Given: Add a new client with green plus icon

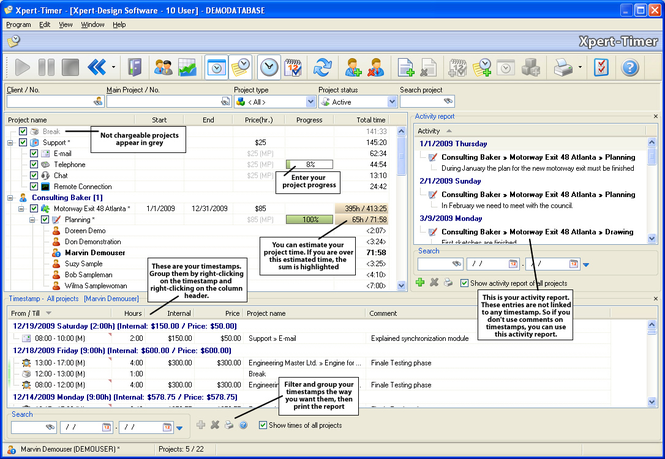Looking at the screenshot, I should click(x=352, y=67).
